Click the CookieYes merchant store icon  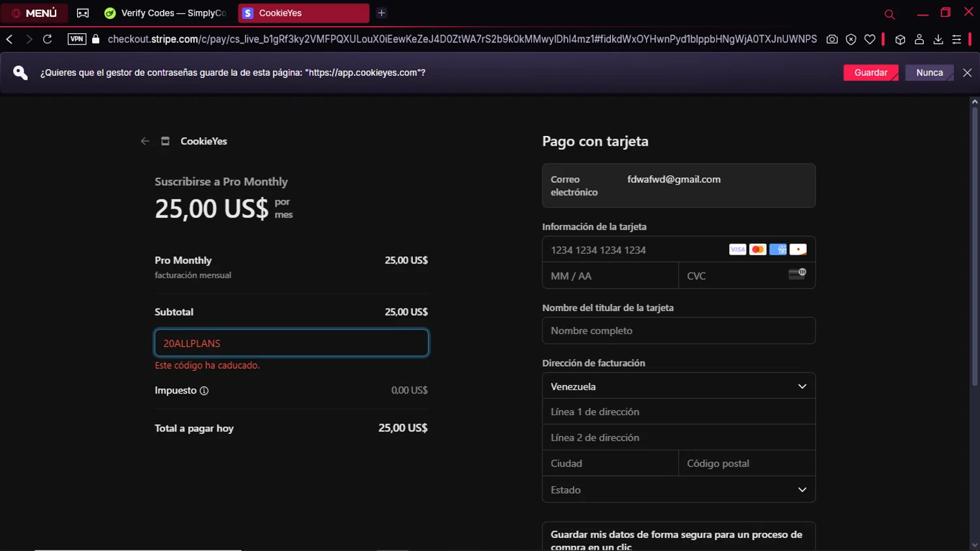point(165,141)
